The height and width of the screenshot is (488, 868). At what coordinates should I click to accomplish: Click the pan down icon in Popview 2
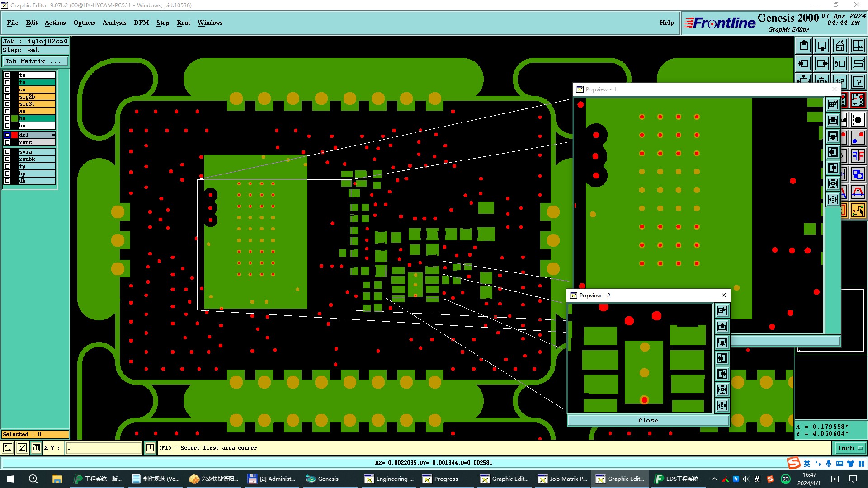tap(722, 342)
